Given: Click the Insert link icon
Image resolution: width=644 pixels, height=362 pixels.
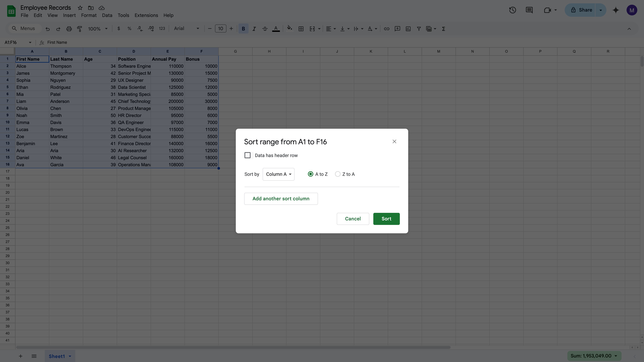Looking at the screenshot, I should [x=387, y=29].
